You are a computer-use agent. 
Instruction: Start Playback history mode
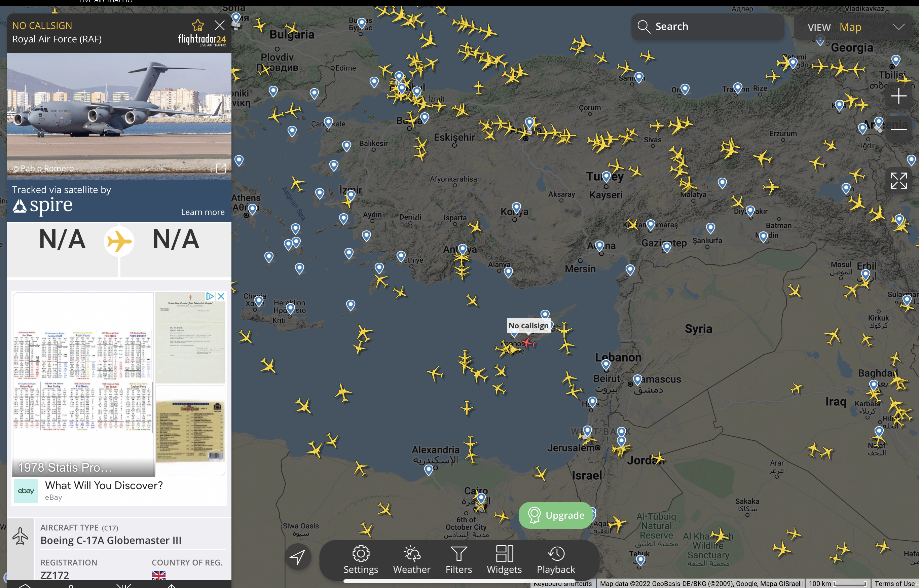click(555, 559)
